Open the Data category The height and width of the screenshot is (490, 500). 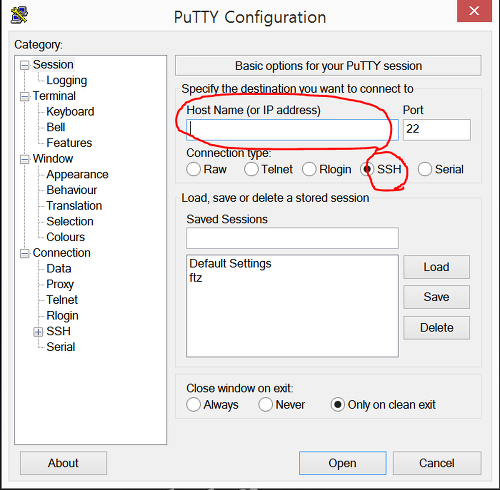[59, 269]
